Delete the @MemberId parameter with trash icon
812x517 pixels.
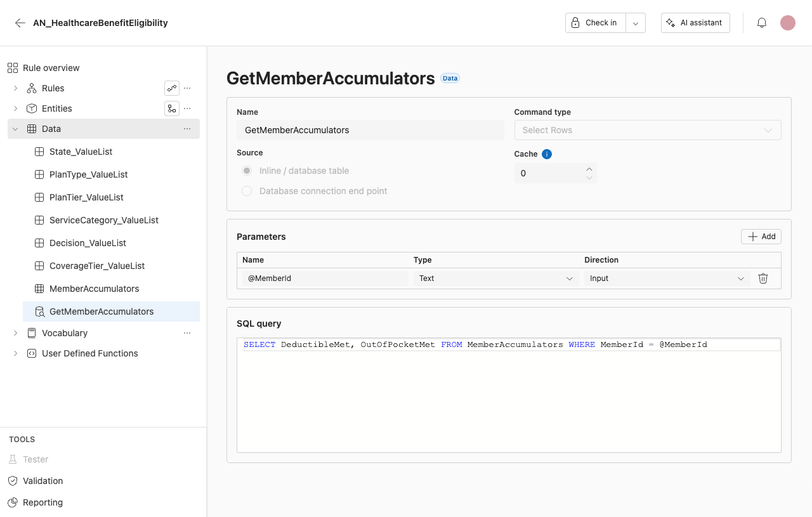pos(763,278)
